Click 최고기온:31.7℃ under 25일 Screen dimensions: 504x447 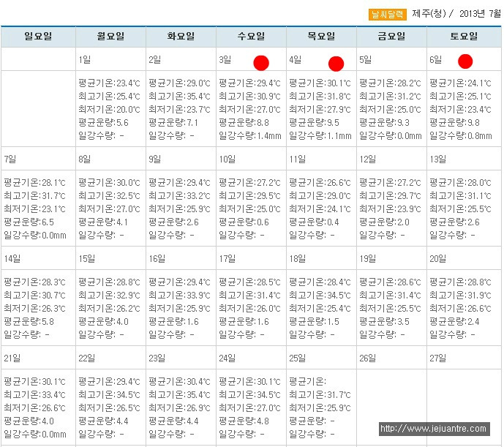point(320,394)
